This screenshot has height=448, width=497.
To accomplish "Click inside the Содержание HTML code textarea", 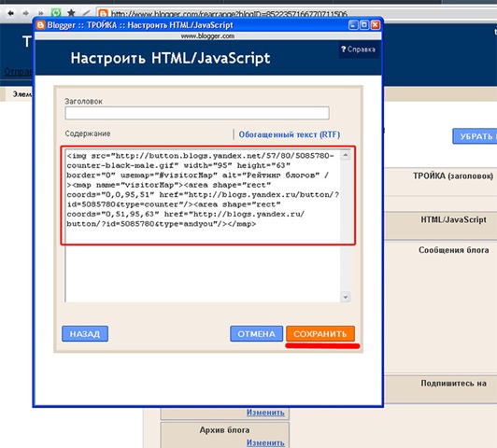I will pyautogui.click(x=203, y=227).
